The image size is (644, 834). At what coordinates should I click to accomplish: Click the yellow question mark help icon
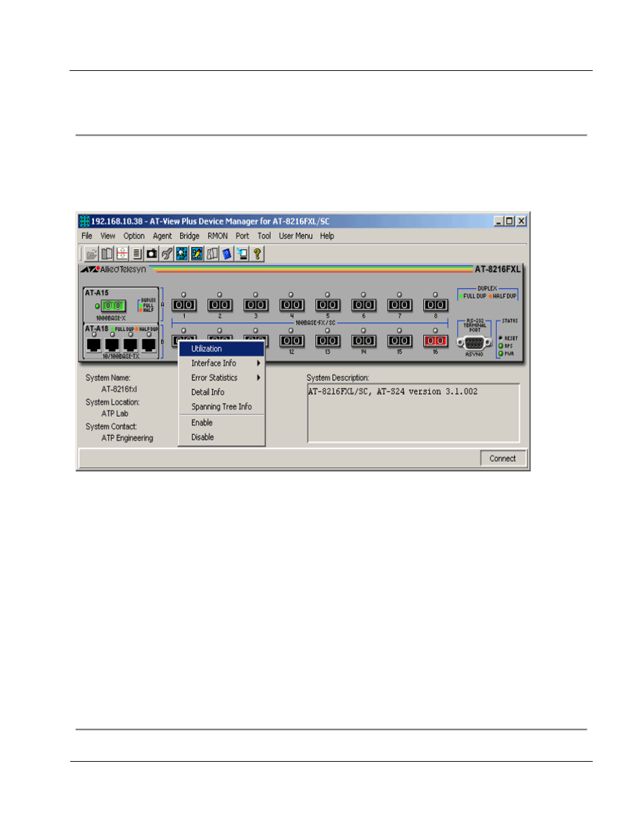coord(257,254)
